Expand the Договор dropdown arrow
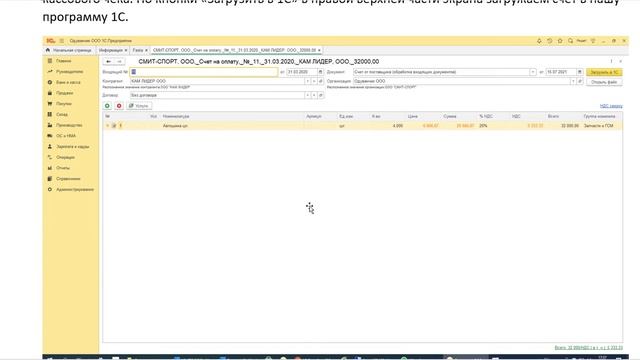This screenshot has height=360, width=640. [308, 95]
